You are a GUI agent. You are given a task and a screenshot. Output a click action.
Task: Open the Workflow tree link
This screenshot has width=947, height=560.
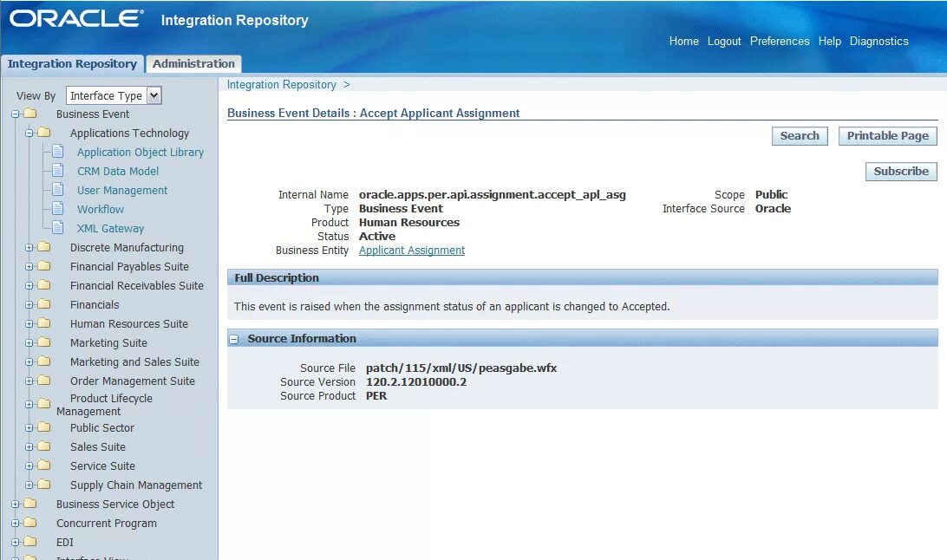tap(101, 209)
